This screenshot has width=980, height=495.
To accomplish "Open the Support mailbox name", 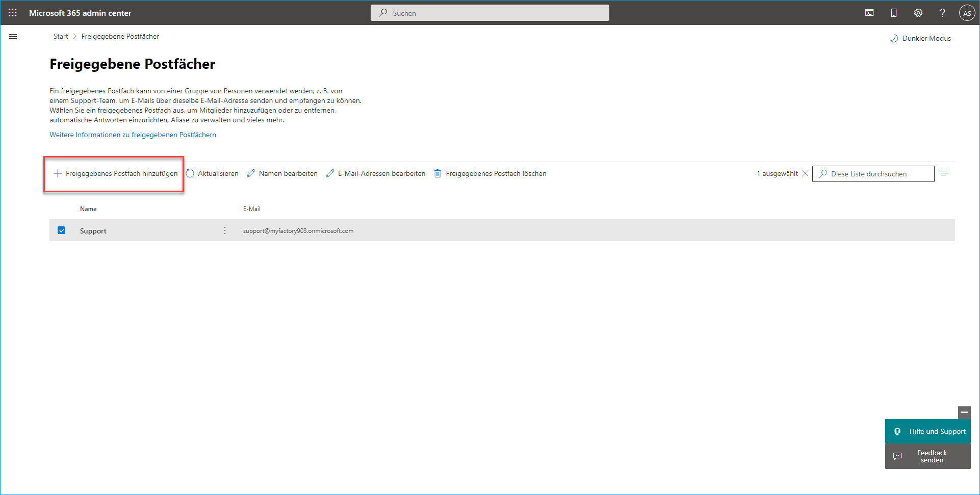I will click(93, 231).
